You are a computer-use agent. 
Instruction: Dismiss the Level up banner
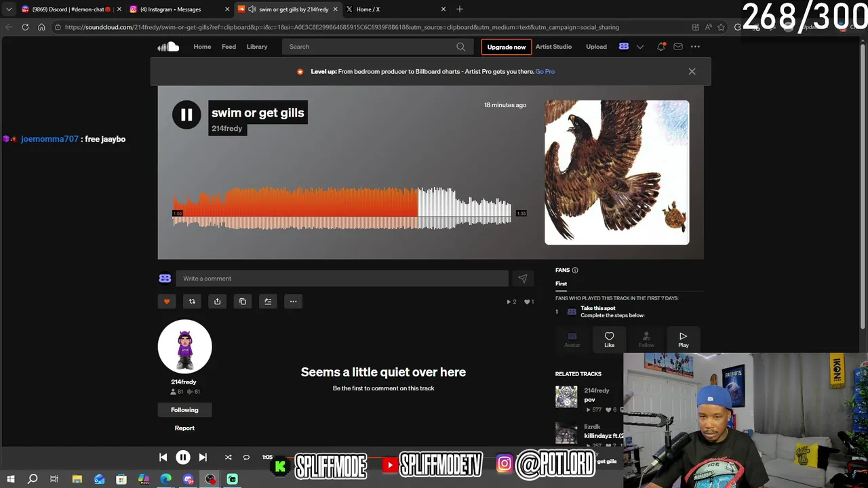(692, 71)
